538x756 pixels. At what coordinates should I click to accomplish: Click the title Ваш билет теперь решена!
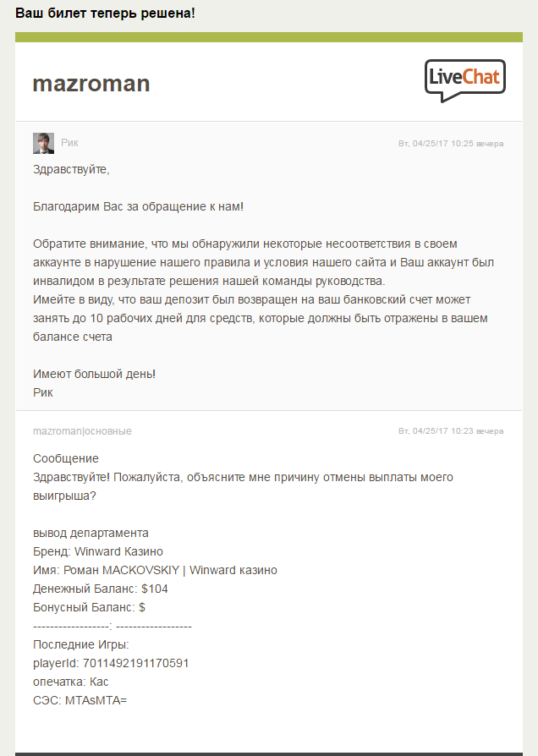pos(105,14)
